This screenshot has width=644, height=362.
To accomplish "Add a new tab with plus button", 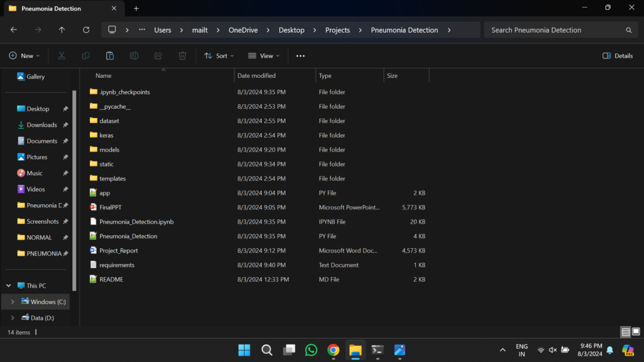I will click(x=136, y=9).
